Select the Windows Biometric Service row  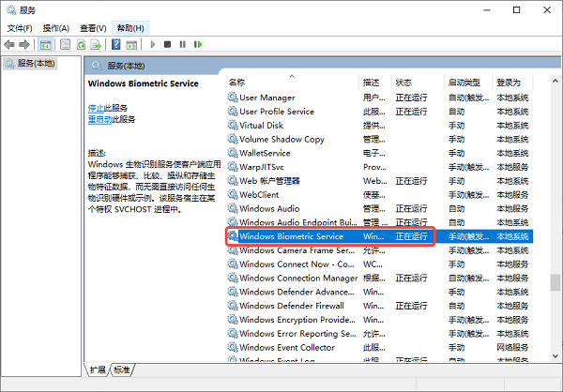click(380, 236)
